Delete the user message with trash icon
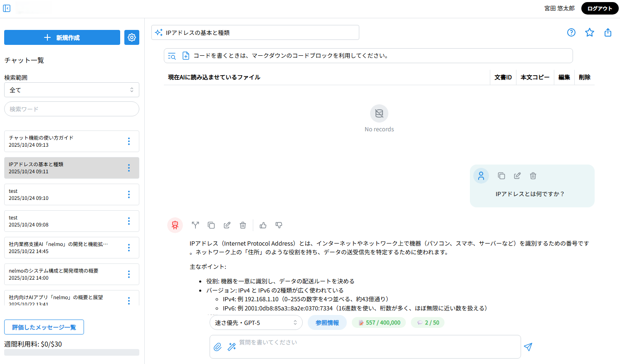This screenshot has width=620, height=364. (x=533, y=176)
